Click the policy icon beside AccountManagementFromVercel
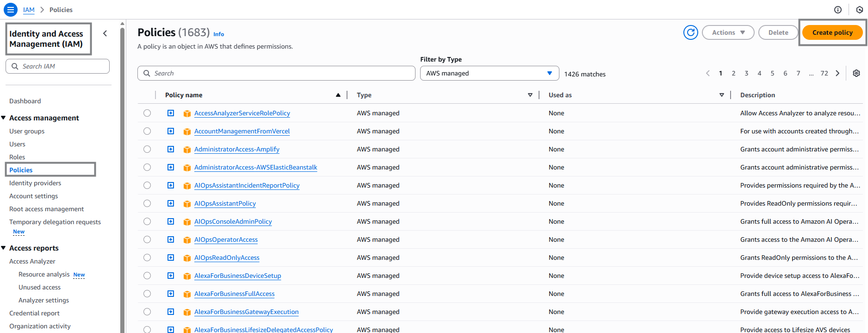This screenshot has height=333, width=868. (187, 132)
